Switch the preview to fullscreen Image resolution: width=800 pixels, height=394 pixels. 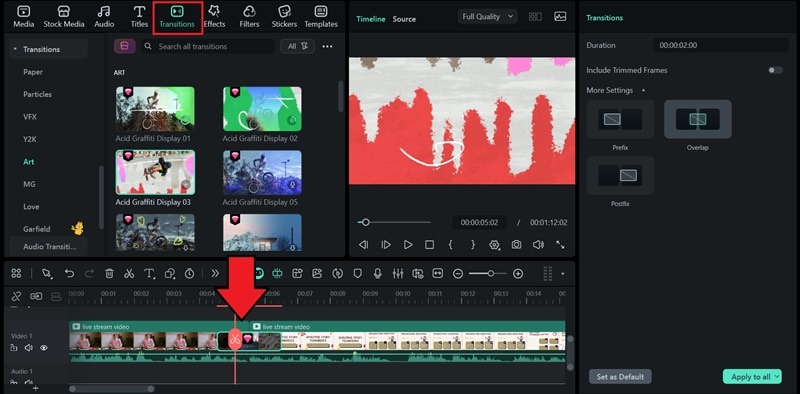560,245
